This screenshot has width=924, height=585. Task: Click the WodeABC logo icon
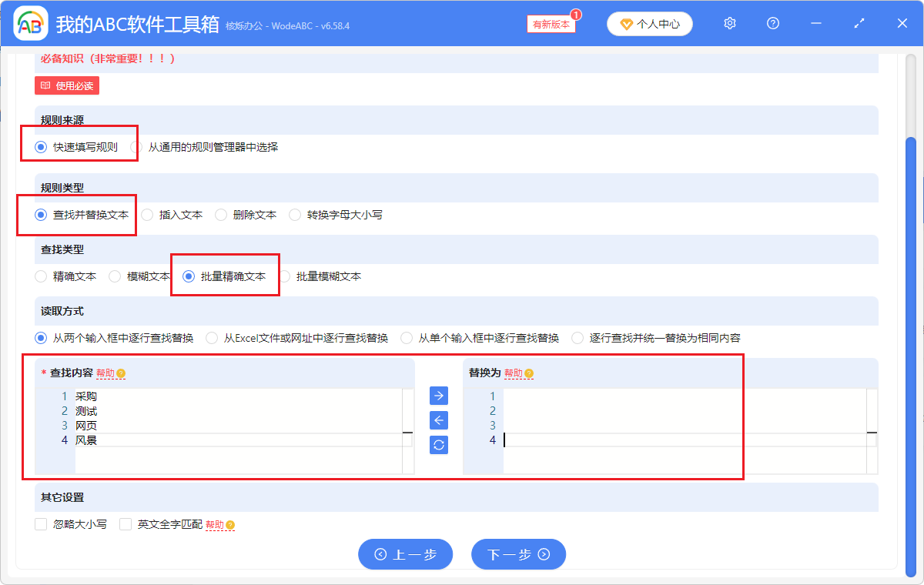(29, 23)
